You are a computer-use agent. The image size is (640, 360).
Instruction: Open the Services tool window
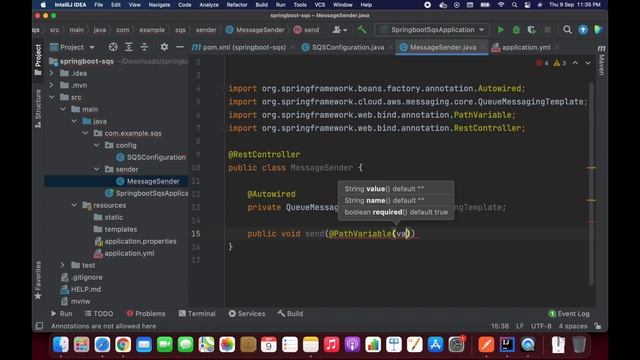(247, 313)
